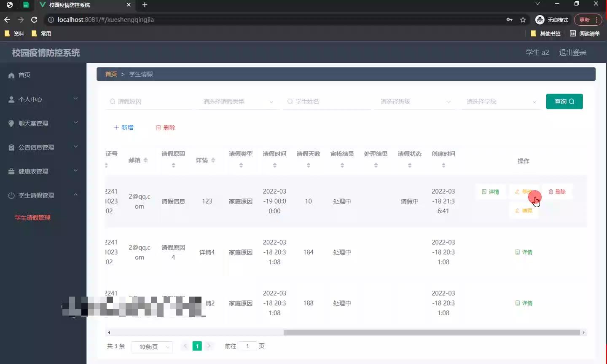This screenshot has width=607, height=364.
Task: Reload the page with the refresh icon
Action: point(34,20)
